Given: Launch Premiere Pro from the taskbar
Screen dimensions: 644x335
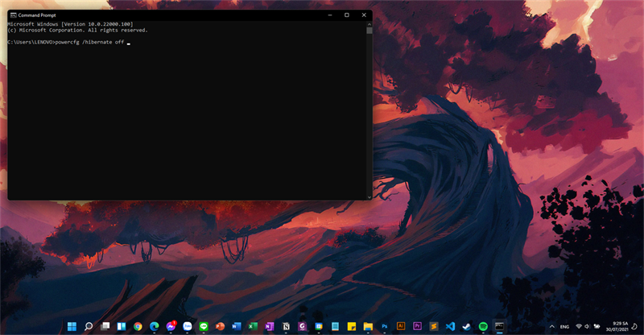Looking at the screenshot, I should (417, 326).
